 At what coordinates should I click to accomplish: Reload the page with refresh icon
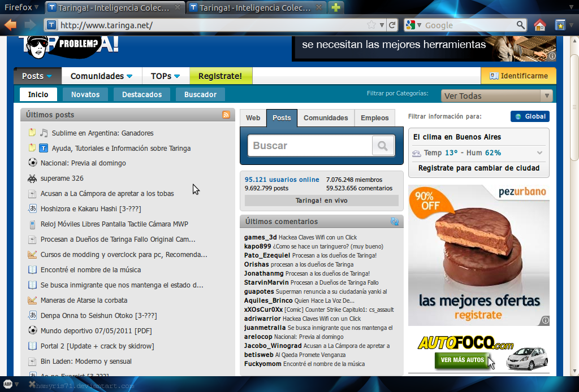point(392,25)
